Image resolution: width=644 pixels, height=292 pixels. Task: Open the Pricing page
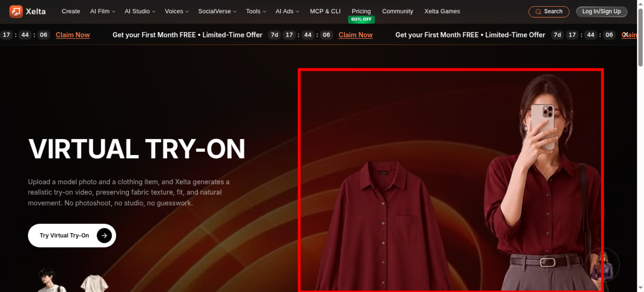(361, 11)
